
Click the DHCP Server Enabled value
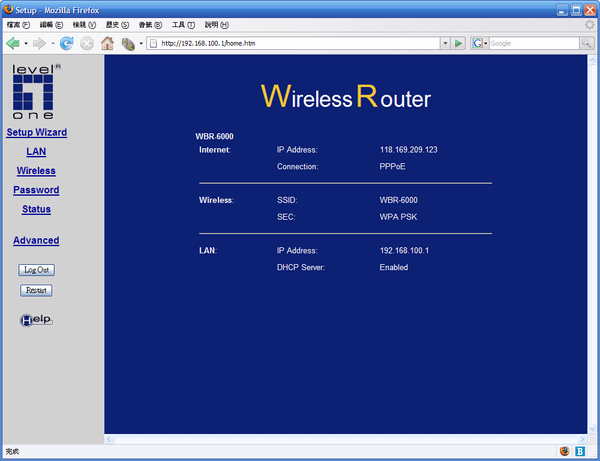coord(393,267)
